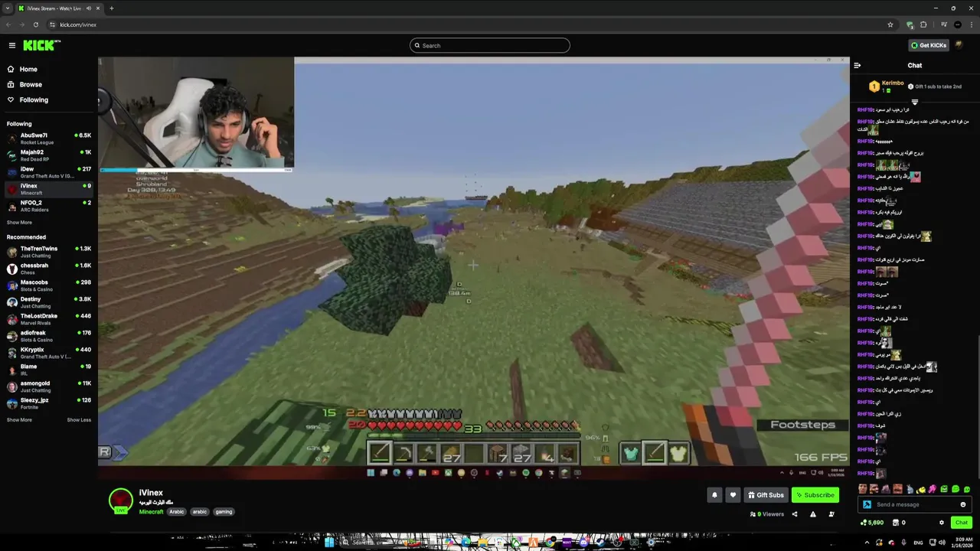Open TheLostDrake's Marvel Rivals stream
Viewport: 980px width, 551px height.
pyautogui.click(x=49, y=319)
